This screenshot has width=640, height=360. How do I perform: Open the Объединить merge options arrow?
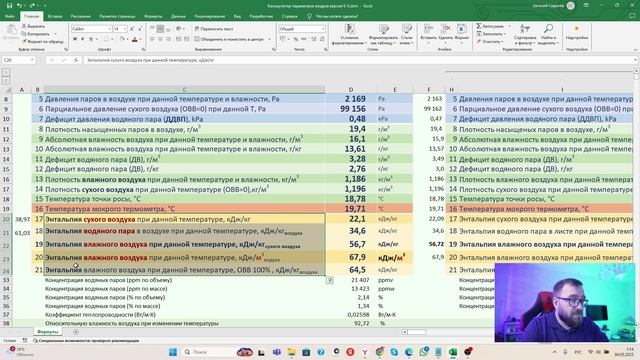pyautogui.click(x=269, y=39)
